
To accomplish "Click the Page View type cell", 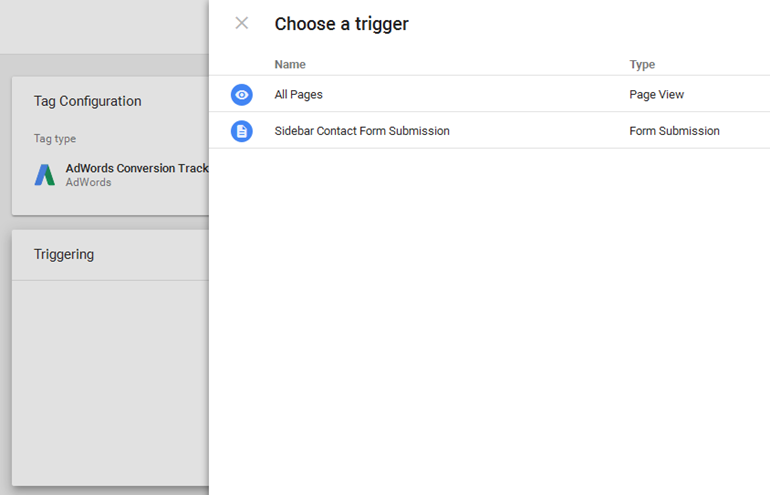I will [x=656, y=94].
